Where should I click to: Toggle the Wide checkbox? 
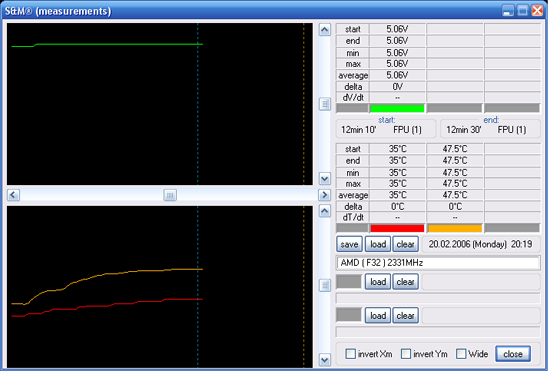click(461, 353)
